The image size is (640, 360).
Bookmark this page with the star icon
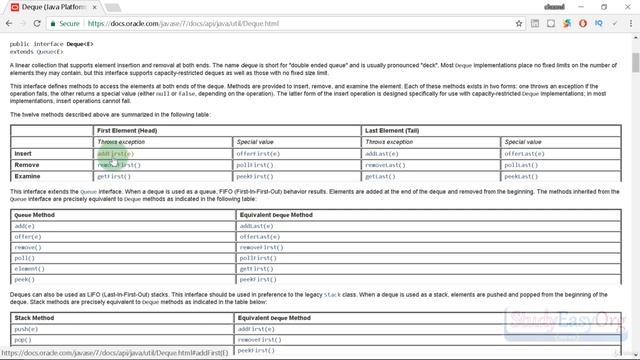pyautogui.click(x=519, y=24)
